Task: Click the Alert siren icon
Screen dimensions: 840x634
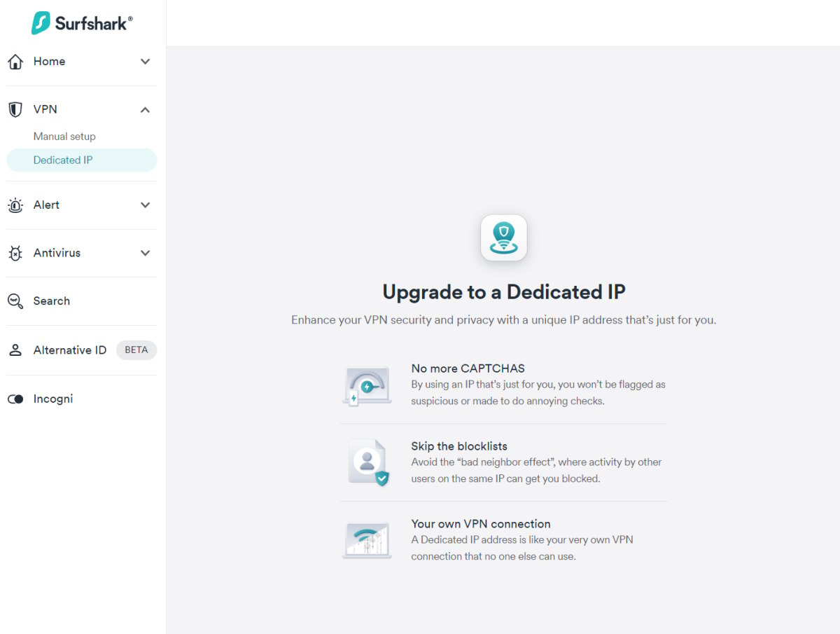Action: tap(15, 205)
